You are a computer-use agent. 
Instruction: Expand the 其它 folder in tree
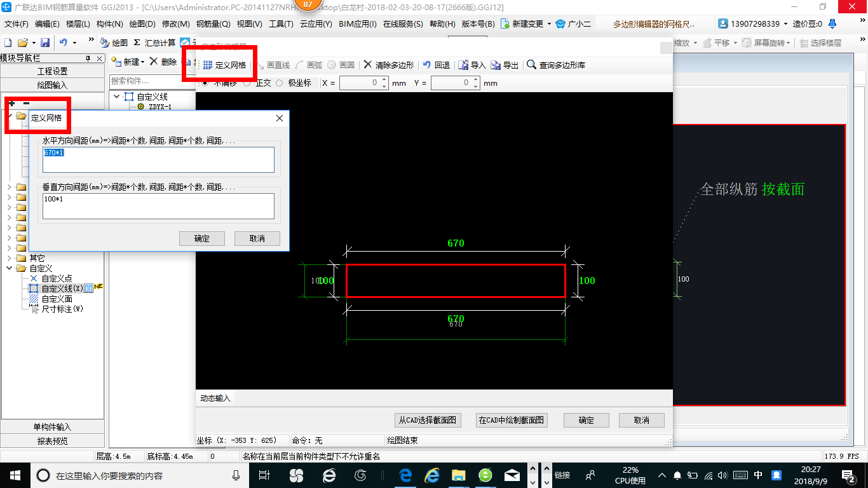point(10,258)
